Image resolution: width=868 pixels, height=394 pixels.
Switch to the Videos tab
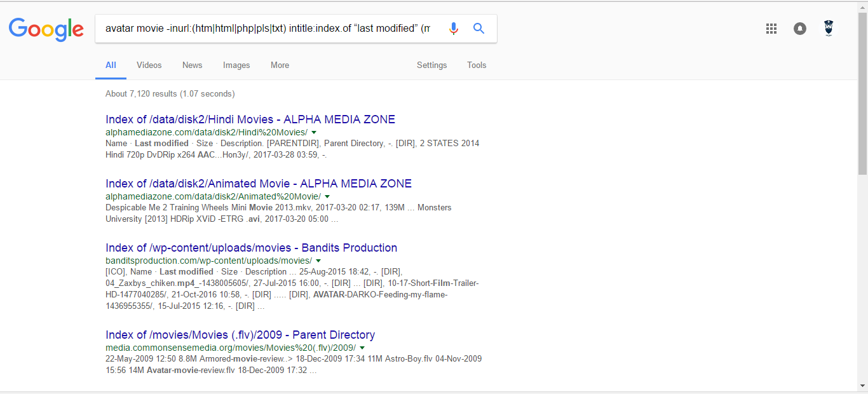pos(149,65)
